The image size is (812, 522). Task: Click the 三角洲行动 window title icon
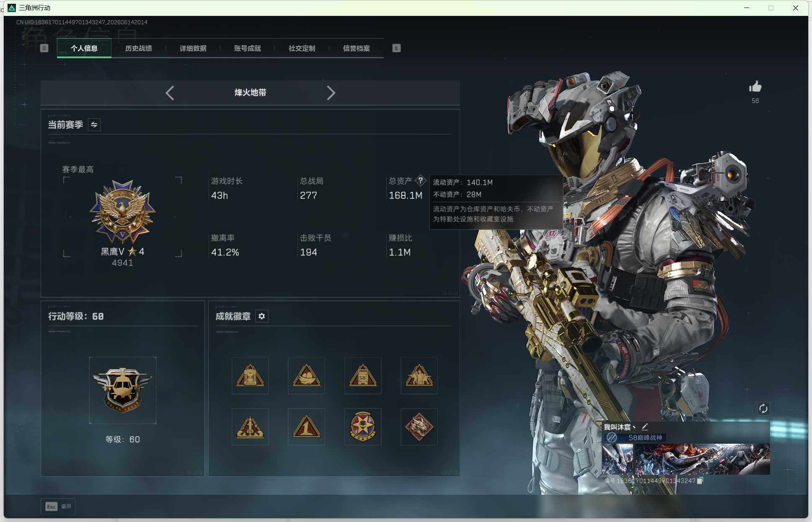[12, 8]
